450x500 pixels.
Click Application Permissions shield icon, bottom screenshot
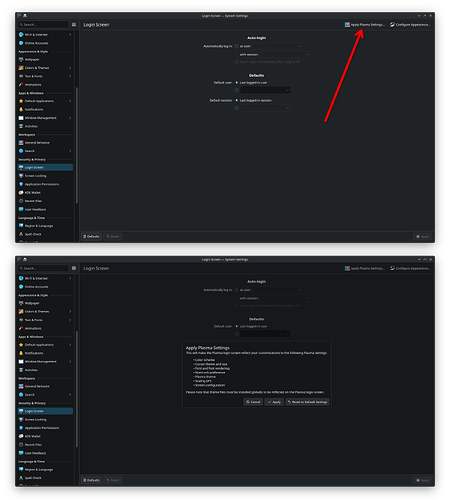[x=21, y=428]
